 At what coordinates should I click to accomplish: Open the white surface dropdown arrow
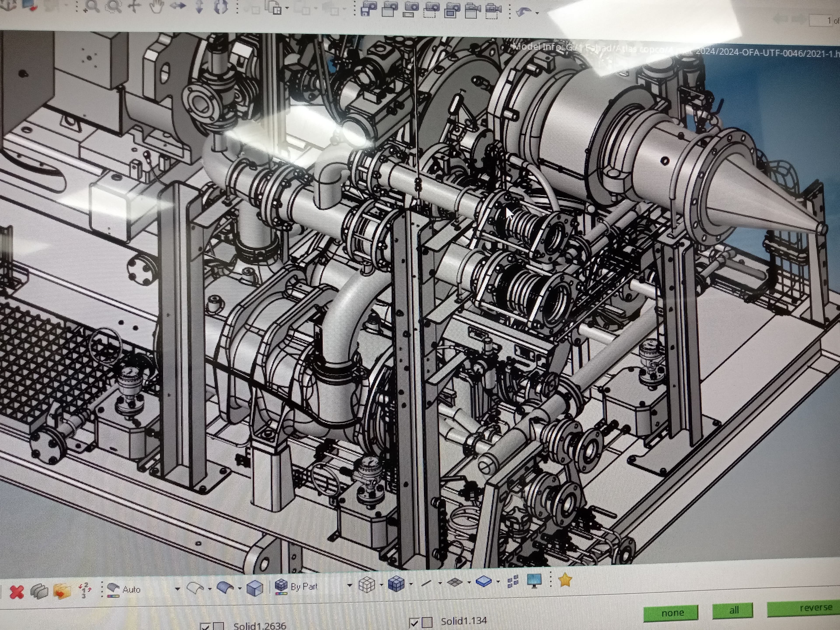click(x=210, y=589)
